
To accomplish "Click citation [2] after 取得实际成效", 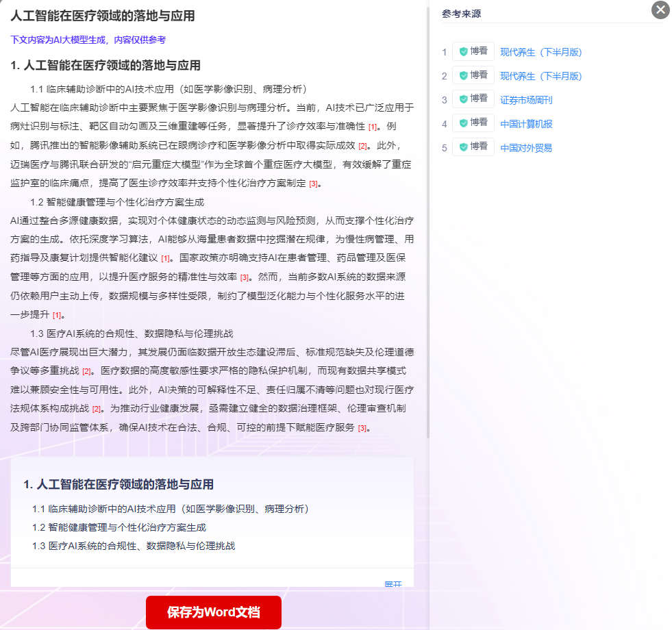I will 362,146.
